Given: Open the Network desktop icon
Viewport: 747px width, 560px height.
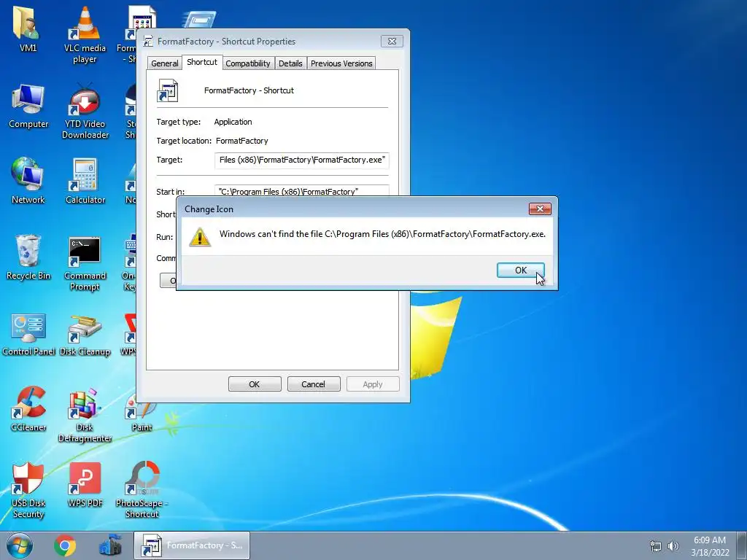Looking at the screenshot, I should click(28, 181).
